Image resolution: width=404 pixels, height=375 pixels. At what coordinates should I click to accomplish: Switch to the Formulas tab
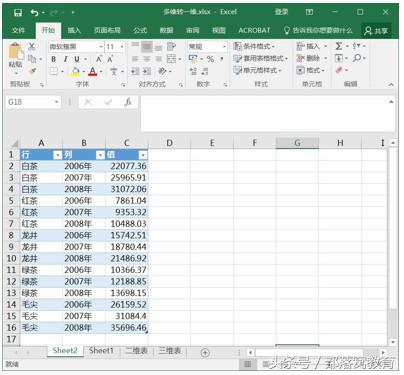click(140, 30)
